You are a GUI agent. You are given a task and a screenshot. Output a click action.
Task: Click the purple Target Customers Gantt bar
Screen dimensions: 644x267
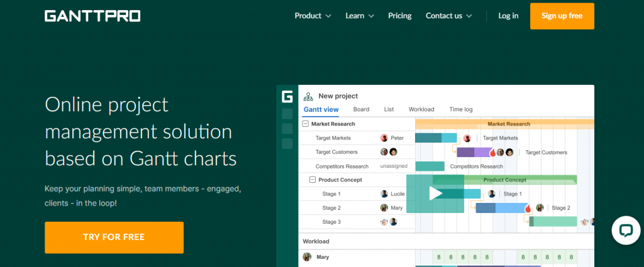474,152
